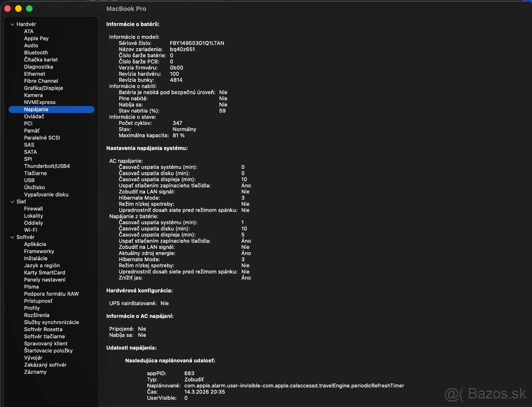
Task: Open the Úložisko hardware item
Action: [35, 187]
